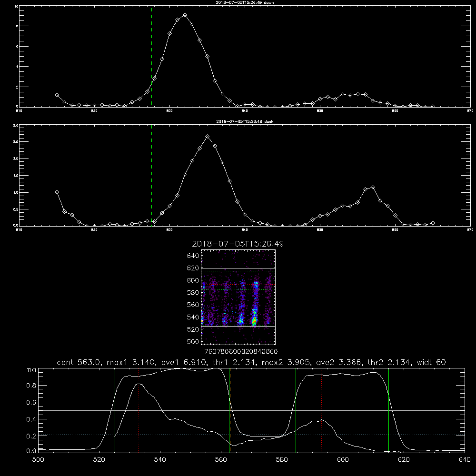The height and width of the screenshot is (476, 476).
Task: Click the large 2018-07-05T15:26:49 heatmap title
Action: 238,244
